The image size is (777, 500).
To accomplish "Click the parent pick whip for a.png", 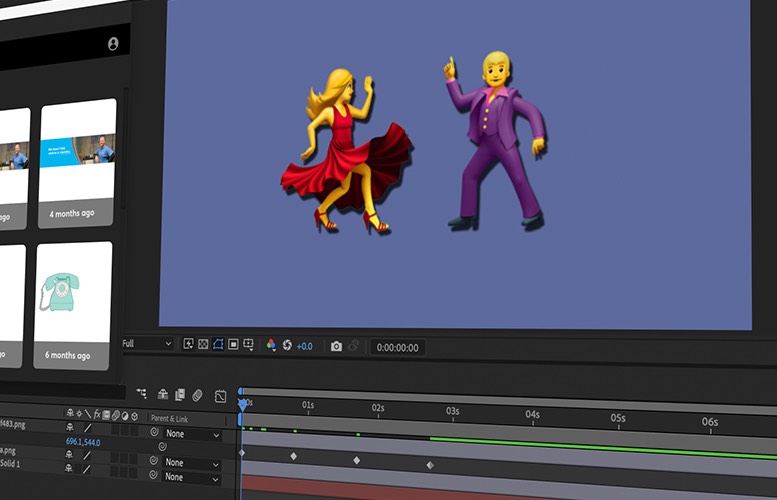I will click(154, 460).
